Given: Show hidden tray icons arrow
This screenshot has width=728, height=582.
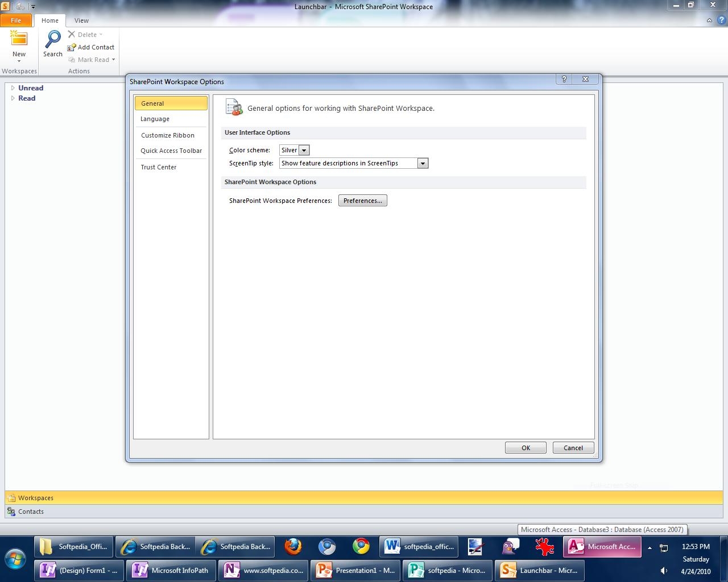Looking at the screenshot, I should pyautogui.click(x=650, y=548).
